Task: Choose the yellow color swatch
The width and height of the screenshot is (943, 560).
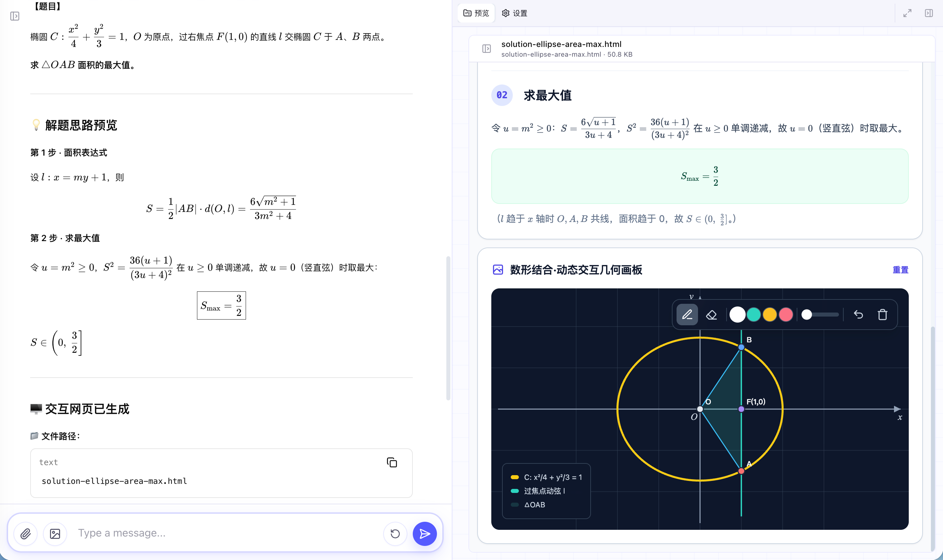Action: [770, 314]
